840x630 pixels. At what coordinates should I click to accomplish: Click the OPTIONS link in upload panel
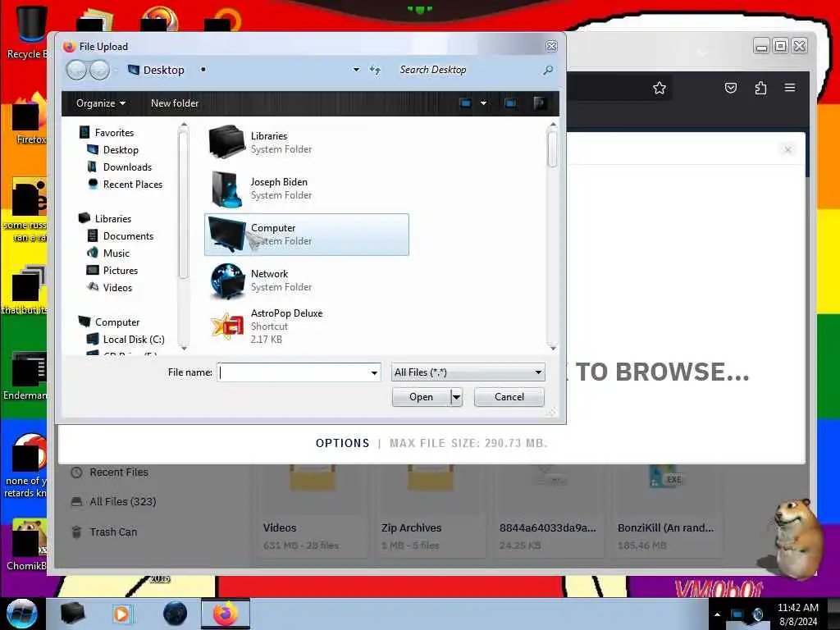pos(342,444)
